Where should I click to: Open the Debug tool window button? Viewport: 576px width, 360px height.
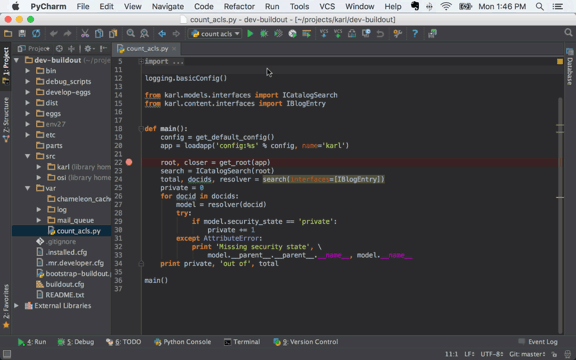[x=76, y=342]
